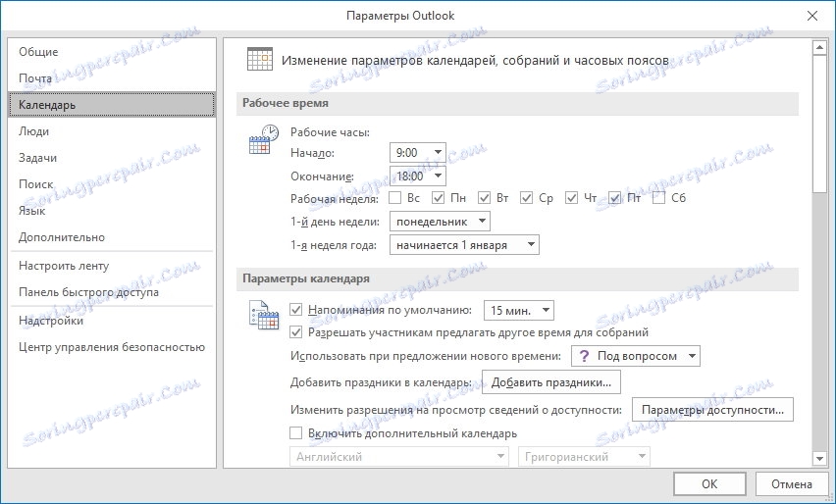
Task: Select Поиск in the sidebar
Action: tap(112, 184)
